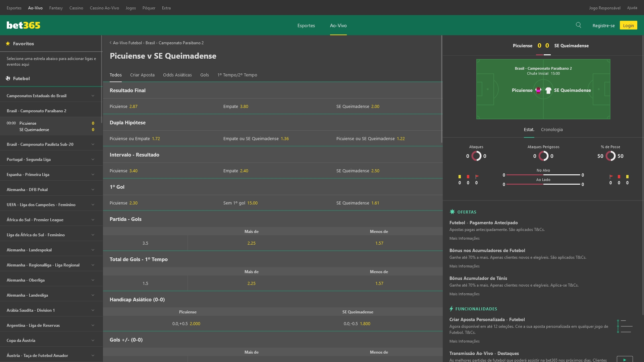Expand África do Sul - Premier League
Image resolution: width=644 pixels, height=362 pixels.
click(51, 220)
